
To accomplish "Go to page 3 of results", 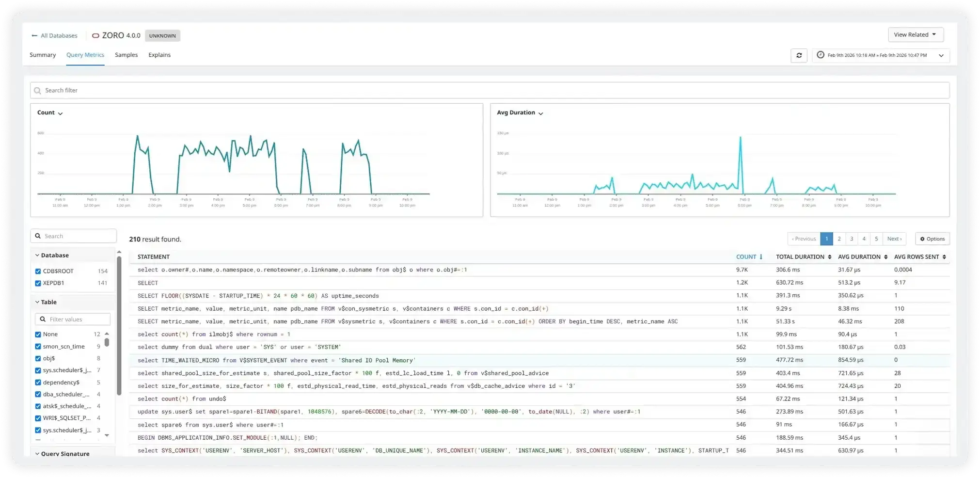I will click(x=852, y=239).
